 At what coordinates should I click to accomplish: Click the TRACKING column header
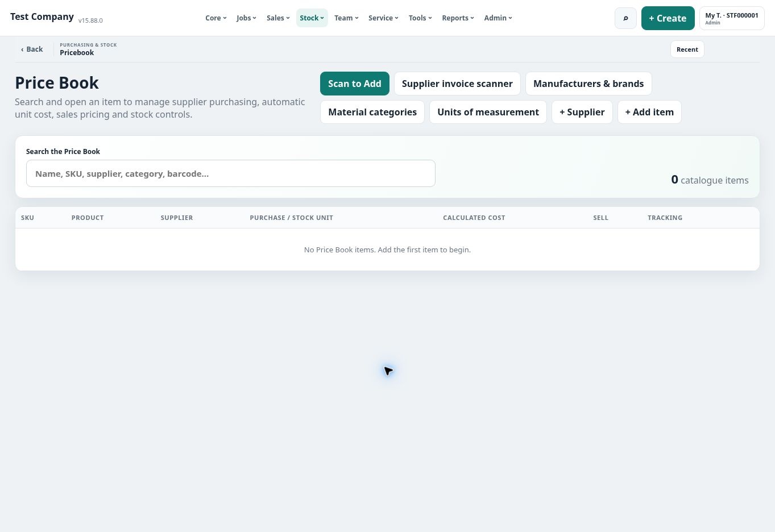(665, 218)
